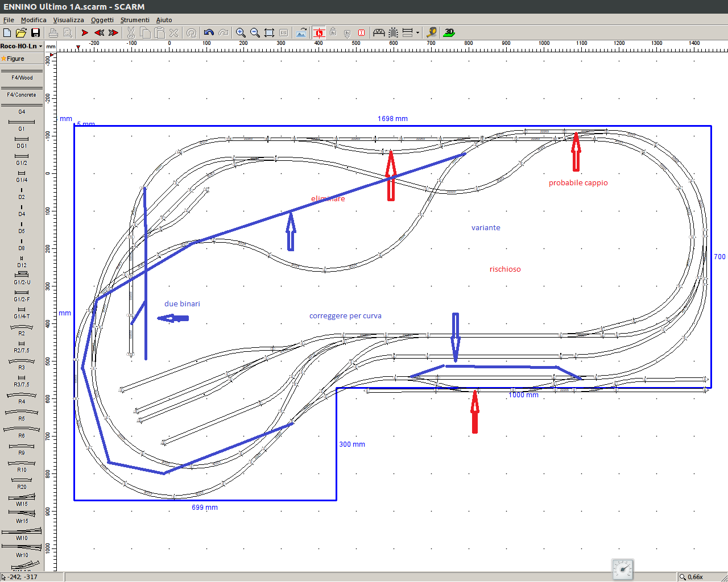The width and height of the screenshot is (728, 582).
Task: Open the 3D view
Action: point(449,32)
